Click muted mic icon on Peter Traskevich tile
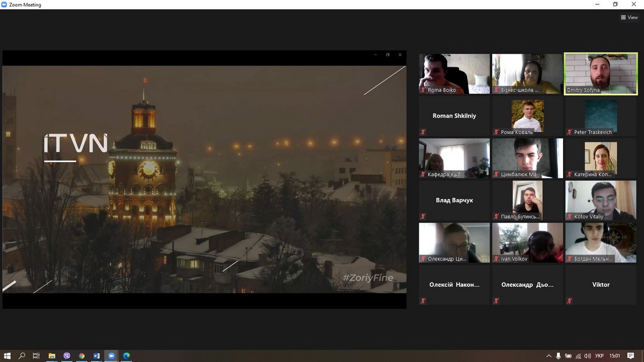The width and height of the screenshot is (644, 362). pos(569,132)
